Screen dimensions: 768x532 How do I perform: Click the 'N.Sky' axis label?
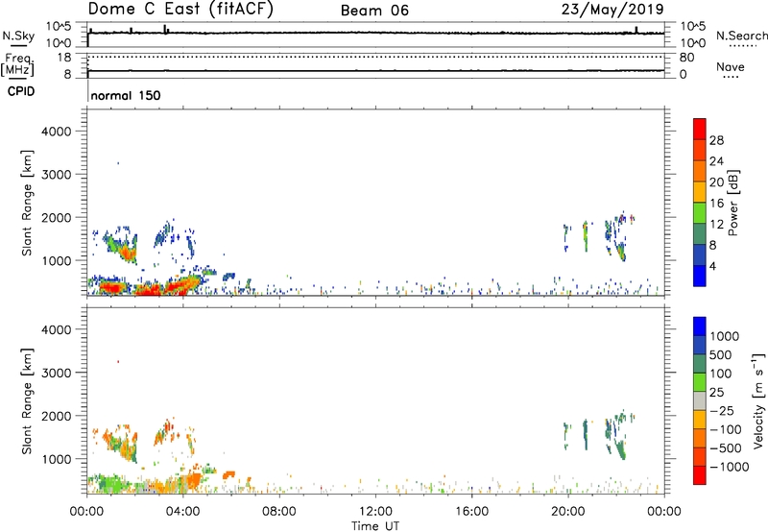[18, 36]
